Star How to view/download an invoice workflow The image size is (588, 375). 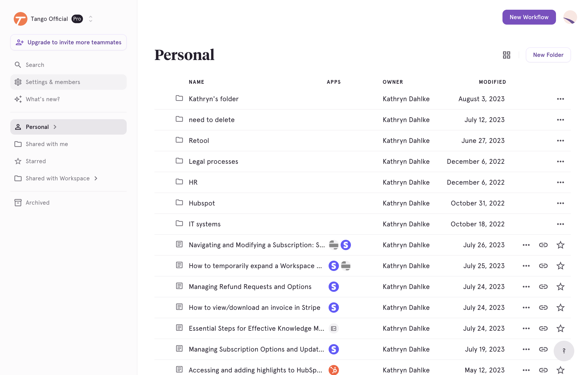coord(560,308)
